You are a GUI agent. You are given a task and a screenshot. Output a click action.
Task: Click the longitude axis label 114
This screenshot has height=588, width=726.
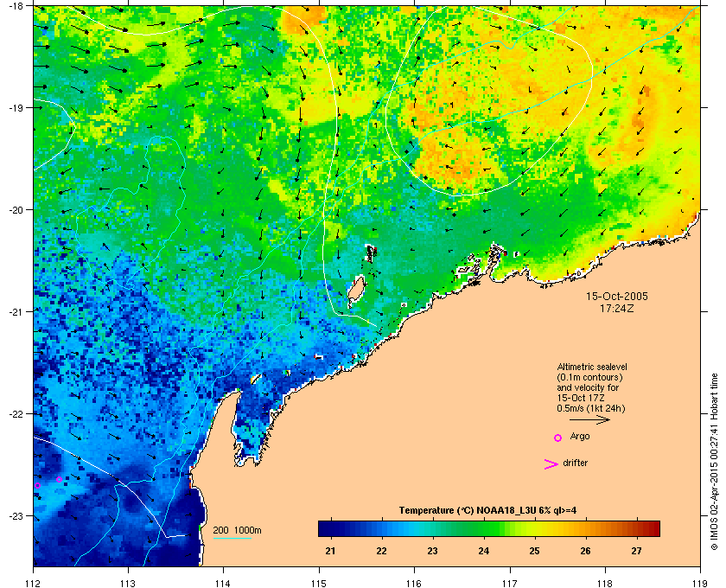223,583
